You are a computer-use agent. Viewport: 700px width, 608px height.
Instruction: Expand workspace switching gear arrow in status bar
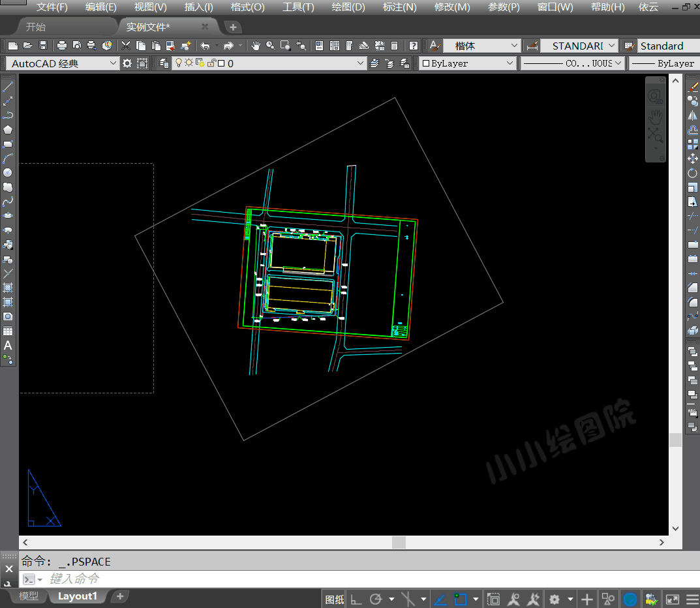click(x=570, y=599)
